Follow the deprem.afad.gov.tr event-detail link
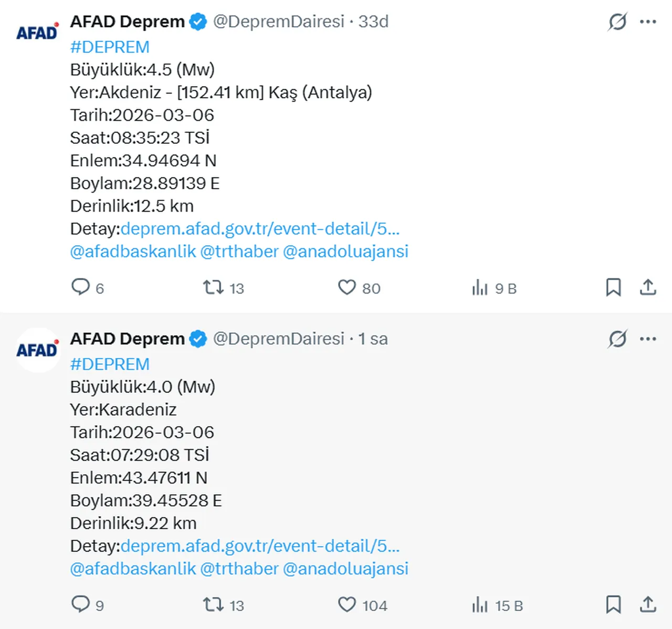The image size is (672, 629). tap(260, 228)
